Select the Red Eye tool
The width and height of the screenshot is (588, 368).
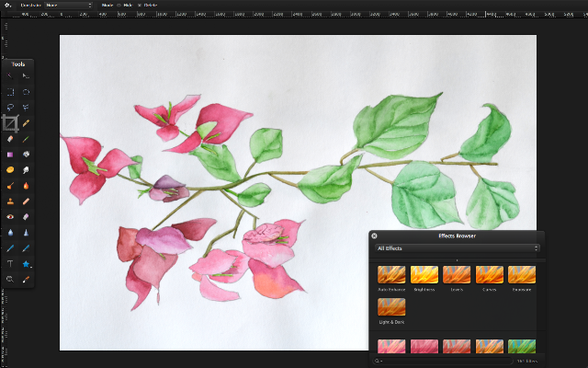[10, 217]
